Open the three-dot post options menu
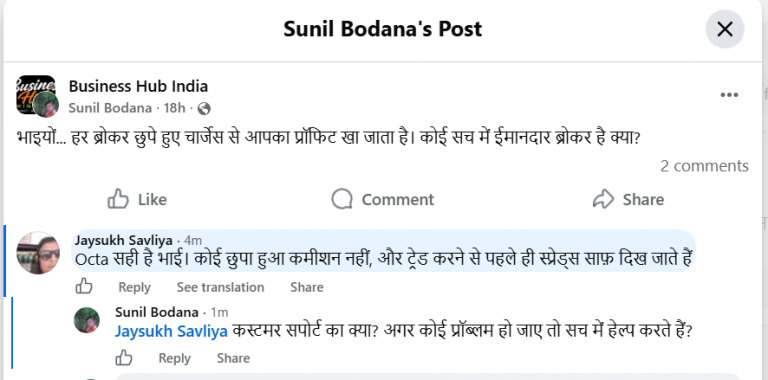The image size is (768, 380). [729, 95]
